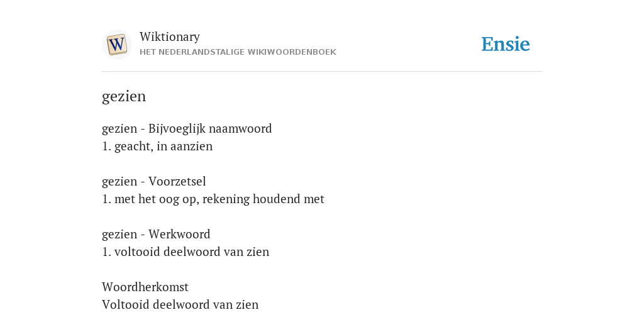Click the Woordherkomst section label
This screenshot has height=322, width=644.
145,287
